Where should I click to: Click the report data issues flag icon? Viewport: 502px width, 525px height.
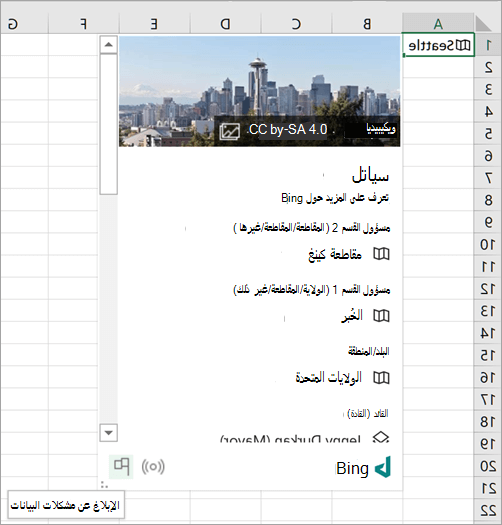pos(121,466)
